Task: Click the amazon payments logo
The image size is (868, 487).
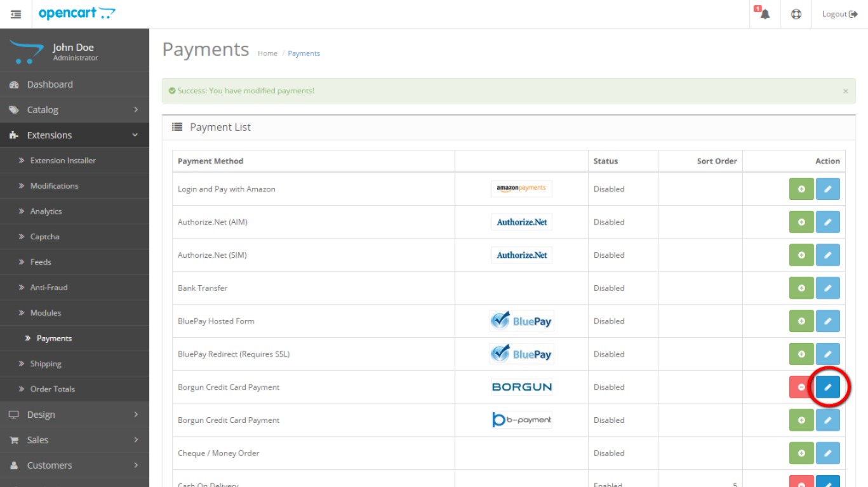Action: tap(521, 189)
